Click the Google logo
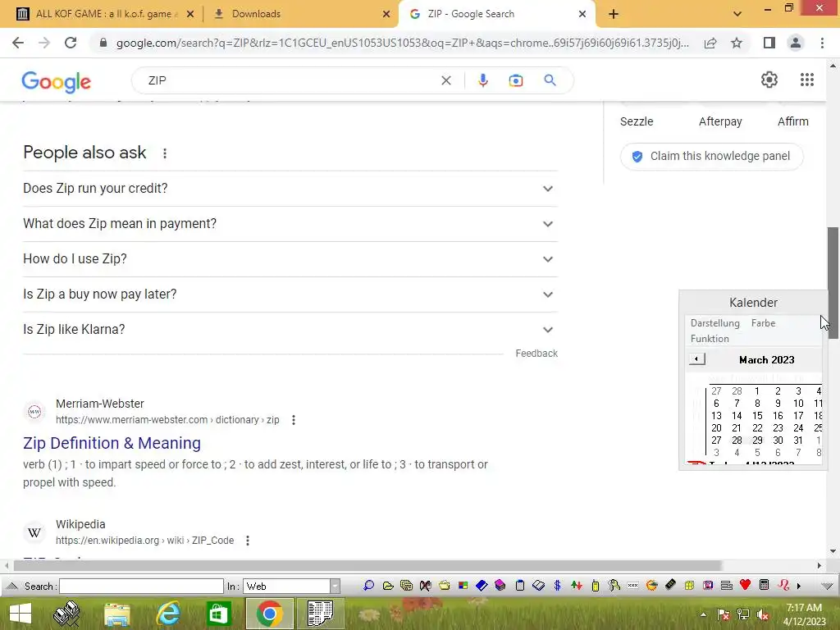This screenshot has height=630, width=840. click(57, 81)
